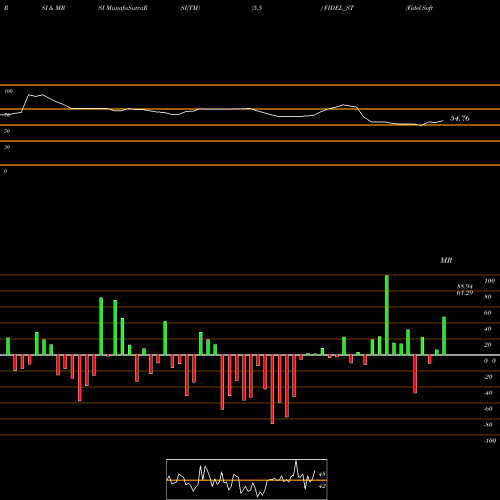
Task: Click the MR axis -20 label
Action: tap(488, 377)
